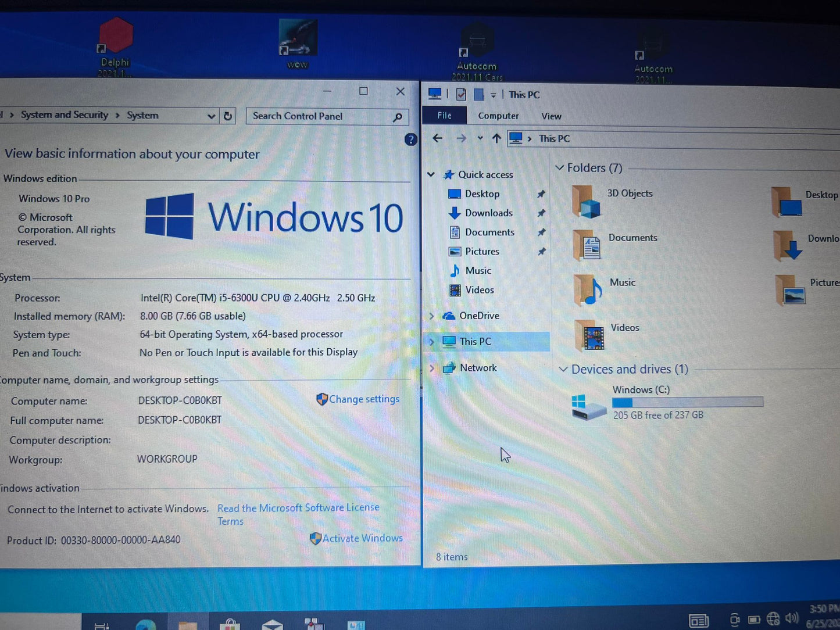Viewport: 840px width, 630px height.
Task: Collapse the Devices and drives group
Action: (563, 370)
